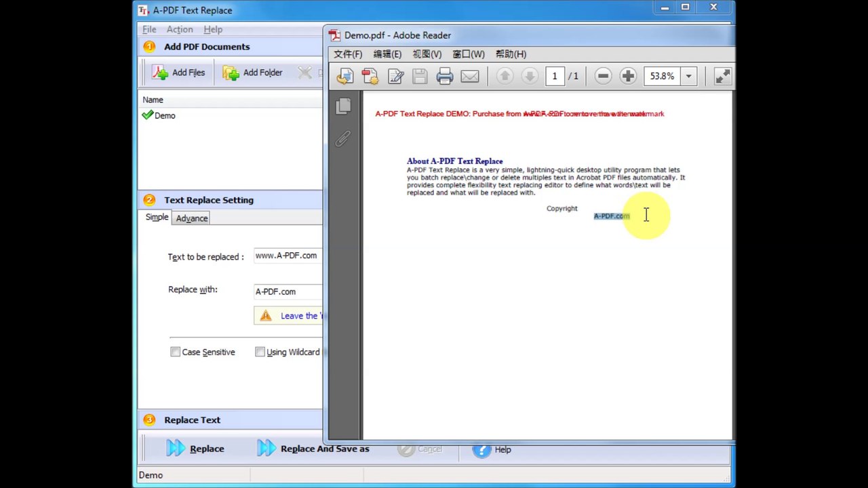This screenshot has width=868, height=488.
Task: Open Help via the question mark button
Action: point(492,449)
